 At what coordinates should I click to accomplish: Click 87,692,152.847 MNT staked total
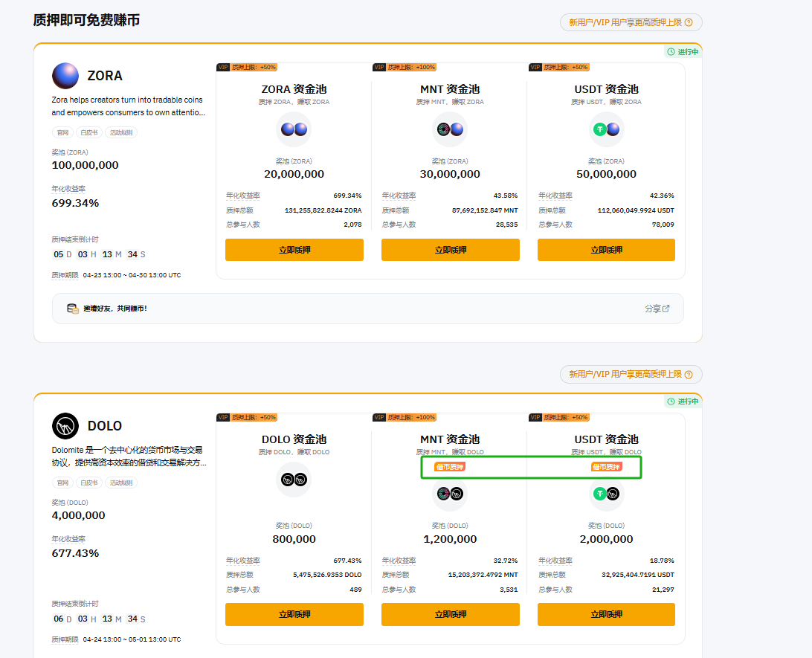click(485, 210)
